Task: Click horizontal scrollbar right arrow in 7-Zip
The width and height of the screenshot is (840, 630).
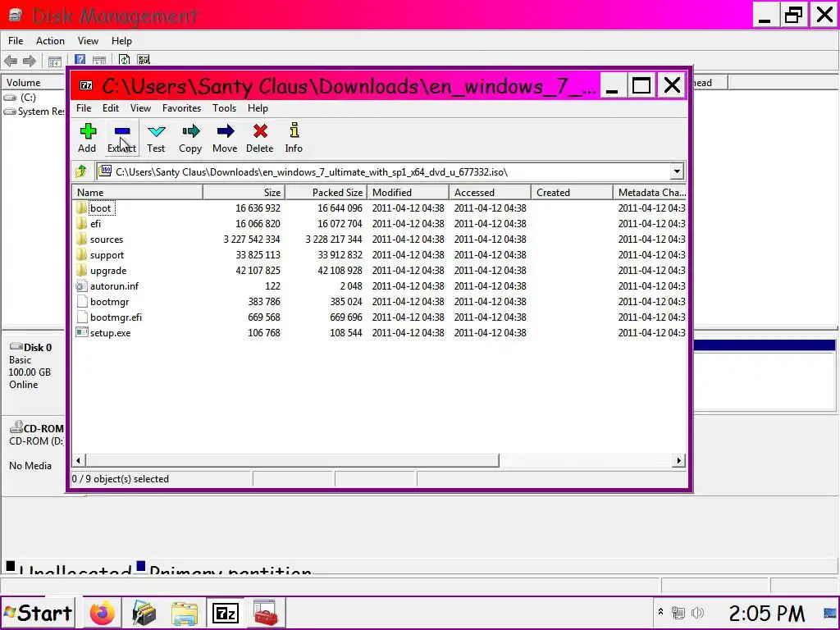Action: point(678,460)
